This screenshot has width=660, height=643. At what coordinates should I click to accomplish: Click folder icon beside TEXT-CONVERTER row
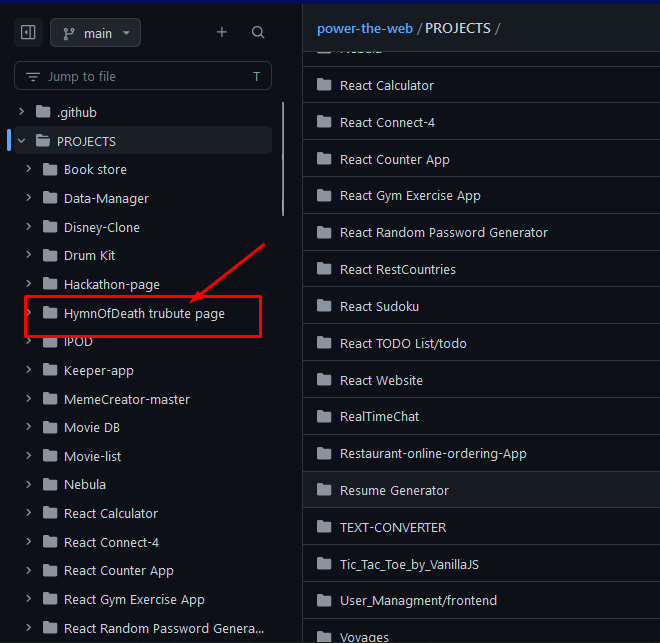pyautogui.click(x=324, y=527)
